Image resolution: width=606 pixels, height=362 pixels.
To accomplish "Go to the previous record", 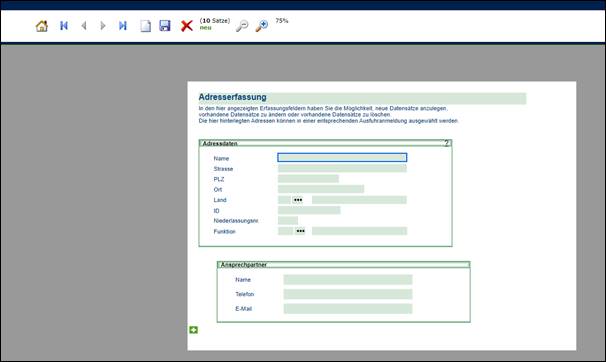I will 84,25.
